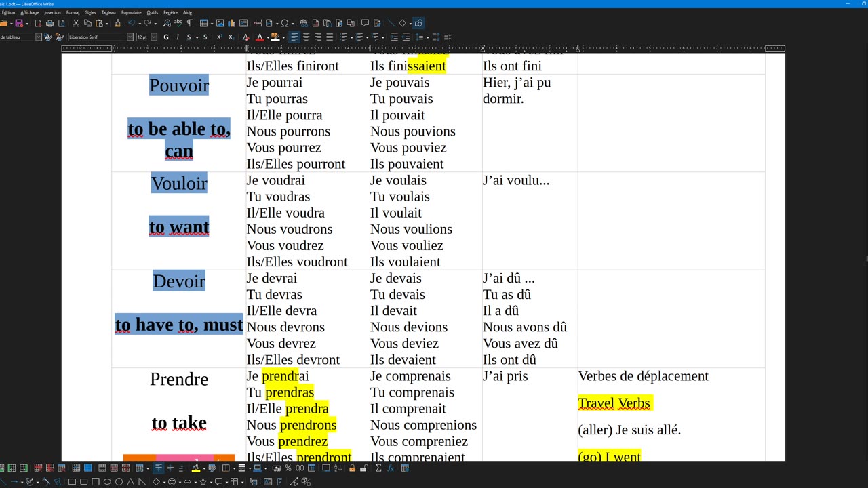Viewport: 868px width, 488px height.
Task: Open the Tableau menu
Action: point(108,12)
